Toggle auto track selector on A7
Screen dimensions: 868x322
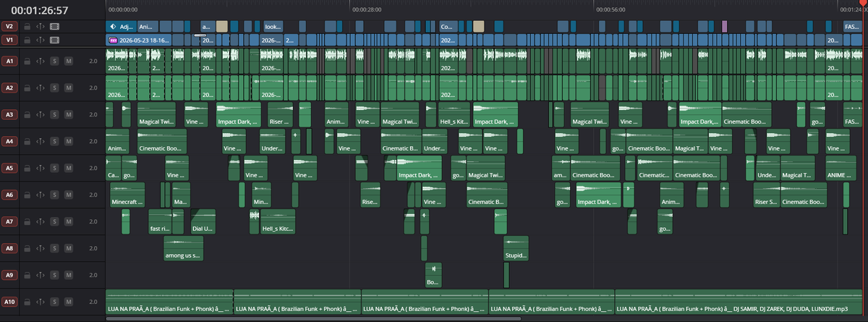pyautogui.click(x=41, y=222)
